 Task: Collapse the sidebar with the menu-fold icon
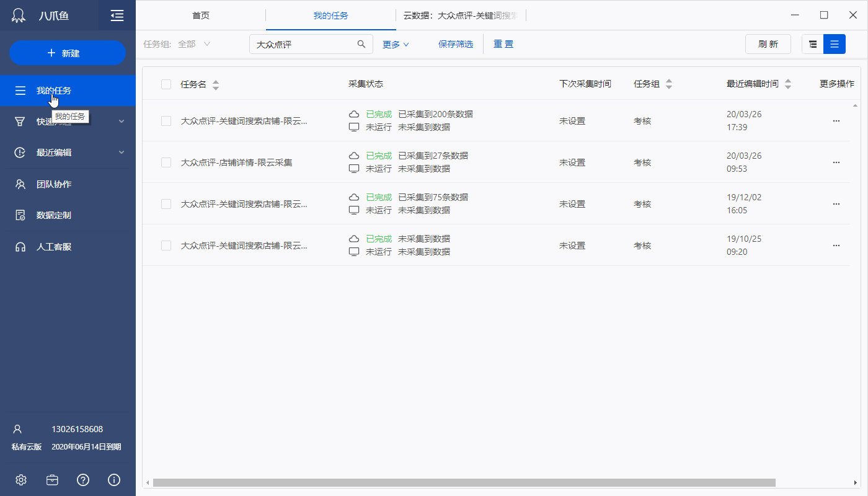pyautogui.click(x=117, y=15)
